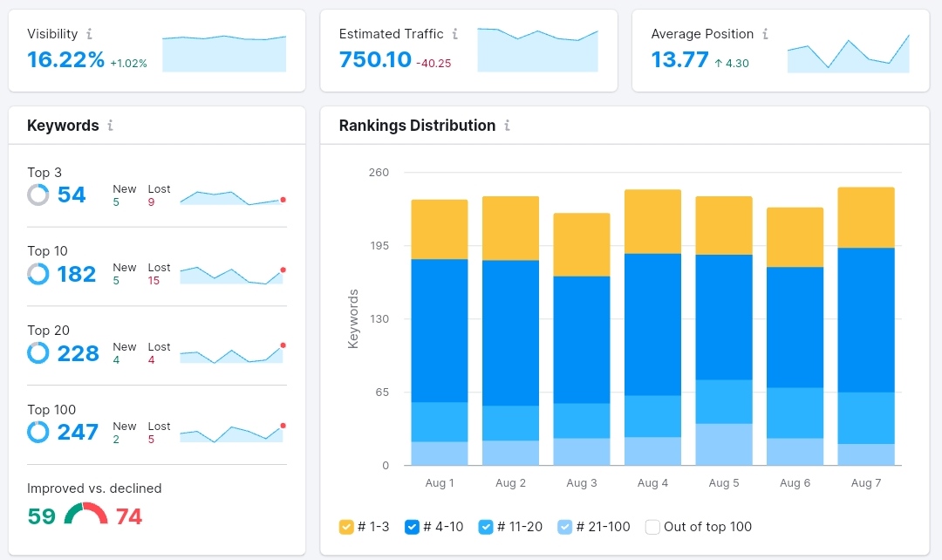Click the improved vs. declined gauge icon

tap(85, 514)
